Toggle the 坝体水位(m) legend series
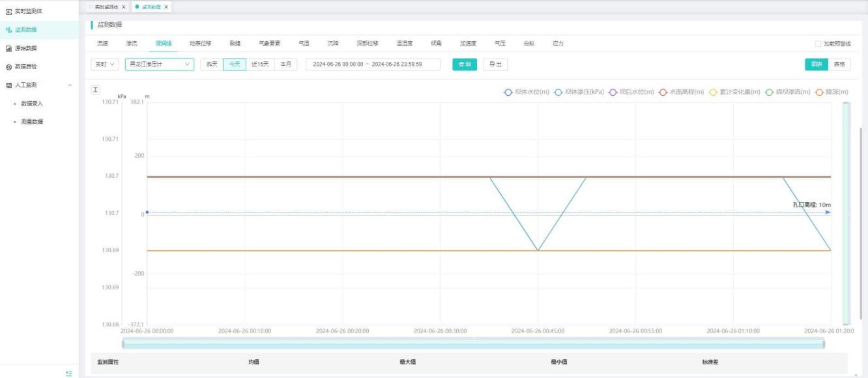This screenshot has height=378, width=868. coord(508,92)
